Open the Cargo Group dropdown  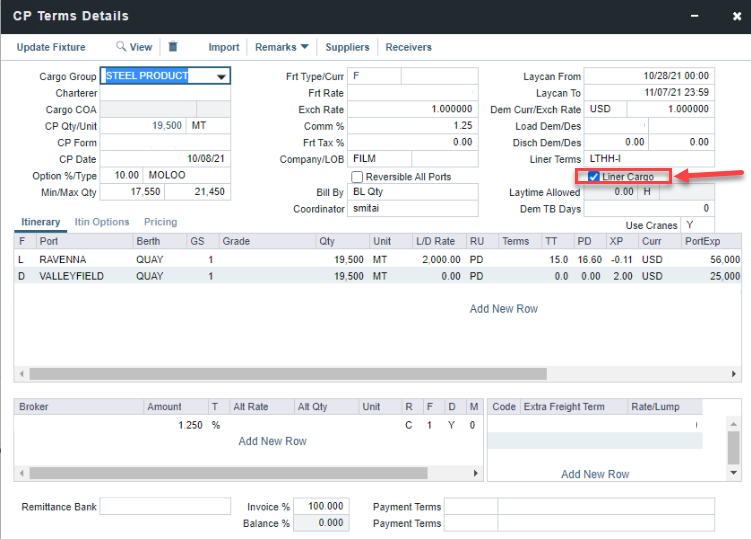[x=221, y=77]
